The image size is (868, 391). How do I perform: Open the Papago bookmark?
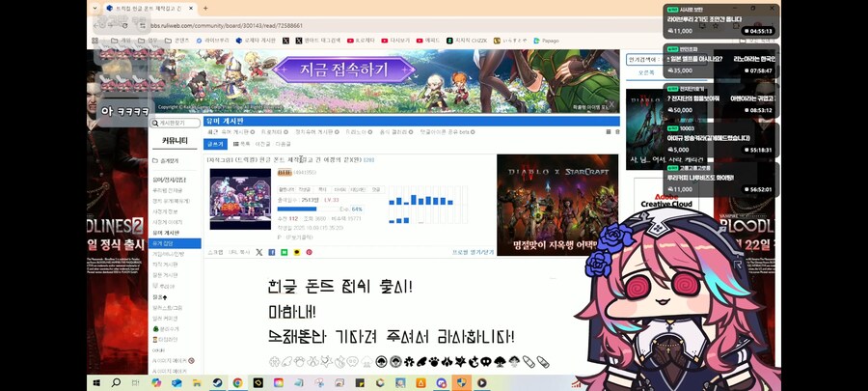click(547, 41)
